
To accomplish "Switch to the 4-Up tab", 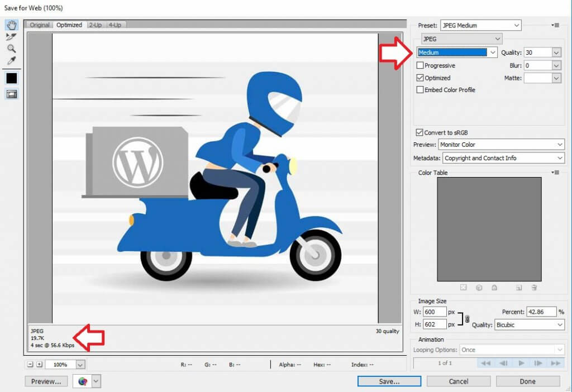I will click(x=115, y=25).
